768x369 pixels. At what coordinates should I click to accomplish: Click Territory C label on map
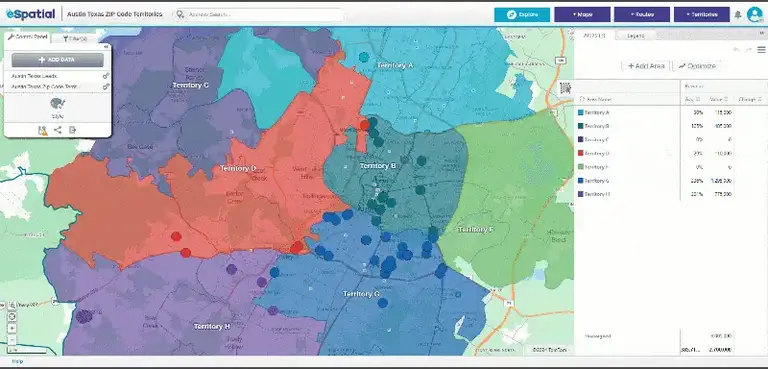[191, 85]
